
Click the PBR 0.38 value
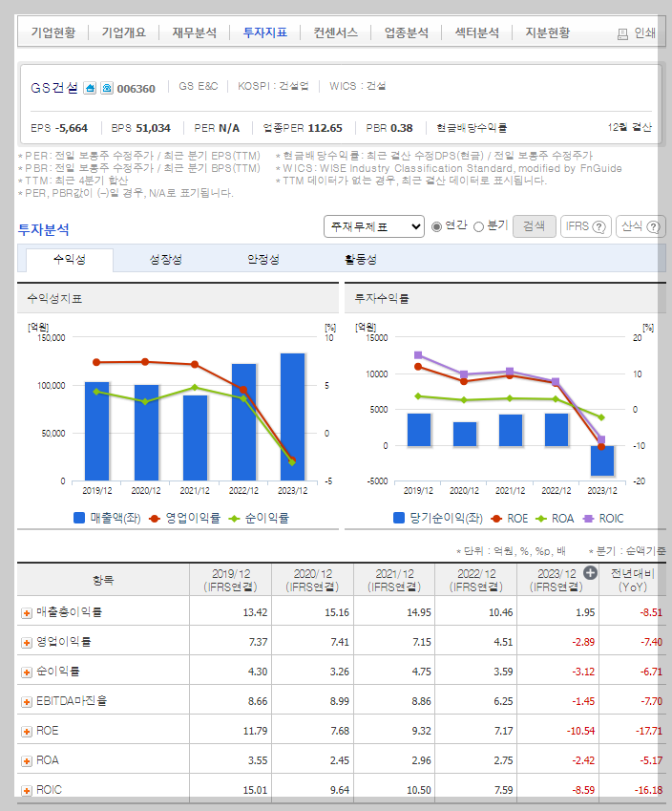tap(401, 128)
